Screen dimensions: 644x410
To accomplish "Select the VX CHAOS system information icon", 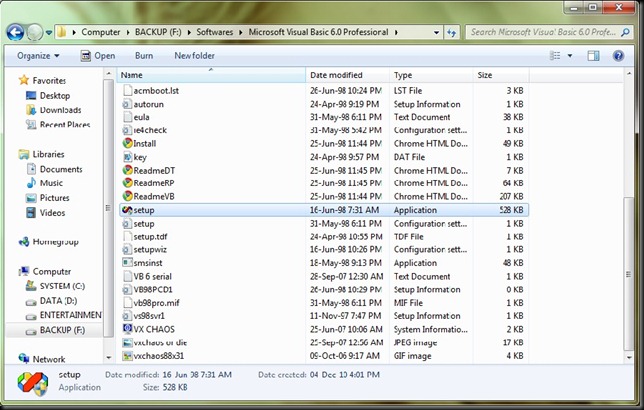I will pyautogui.click(x=127, y=329).
